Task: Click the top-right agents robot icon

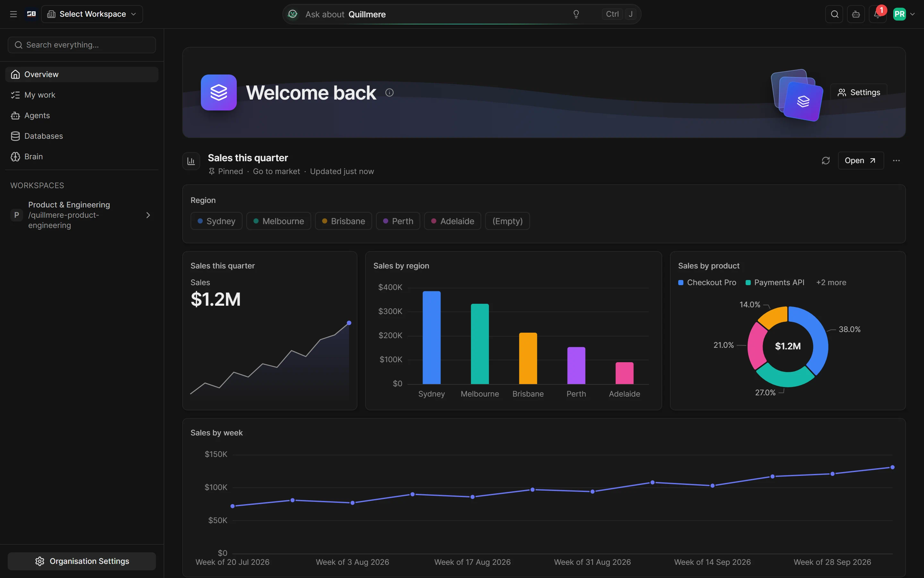Action: 856,14
